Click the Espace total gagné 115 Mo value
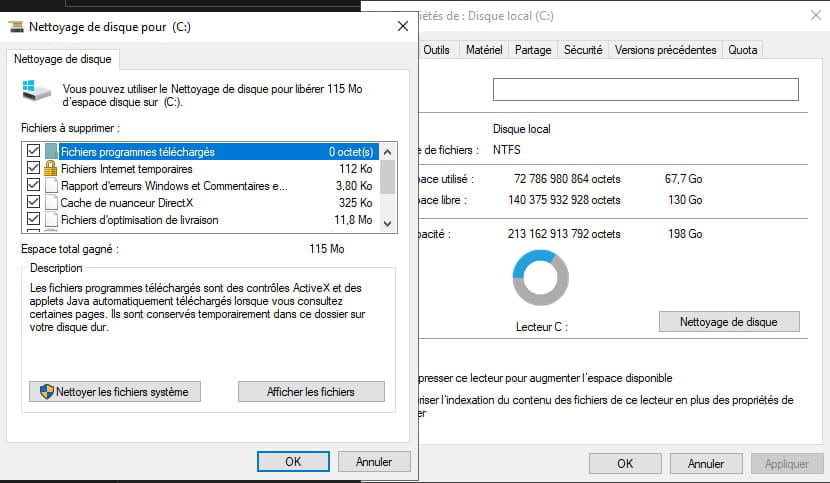830x483 pixels. tap(327, 248)
